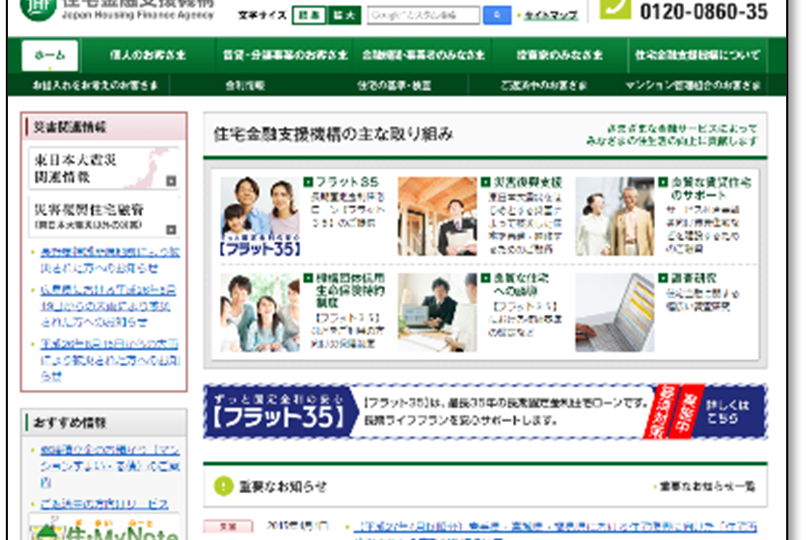Viewport: 807px width, 540px height.
Task: Open the 災害復興住宅融資 sidebar banner
Action: tap(103, 217)
